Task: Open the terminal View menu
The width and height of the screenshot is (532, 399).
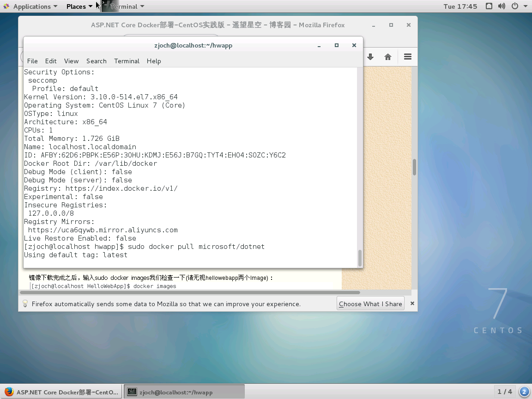Action: pyautogui.click(x=71, y=61)
